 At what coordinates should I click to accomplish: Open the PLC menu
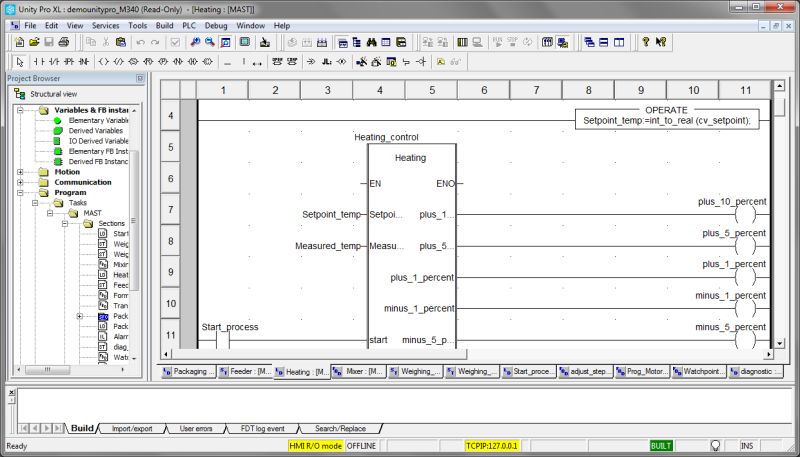click(189, 26)
